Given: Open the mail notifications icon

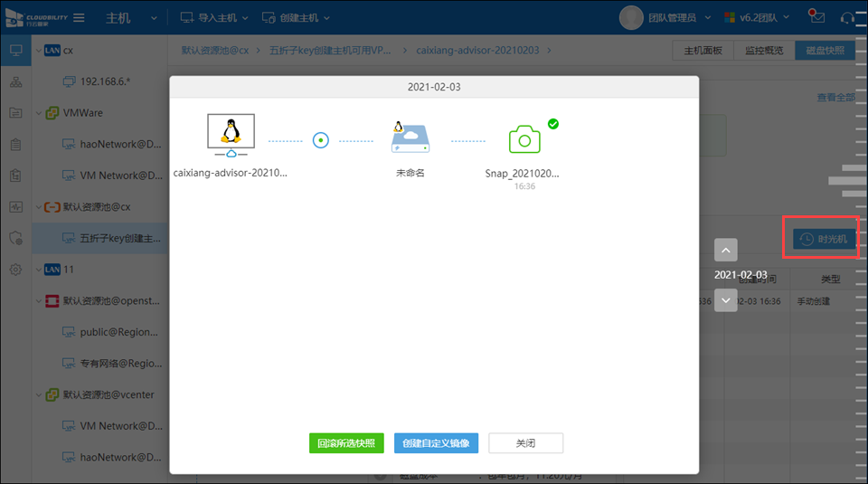Looking at the screenshot, I should coord(817,17).
